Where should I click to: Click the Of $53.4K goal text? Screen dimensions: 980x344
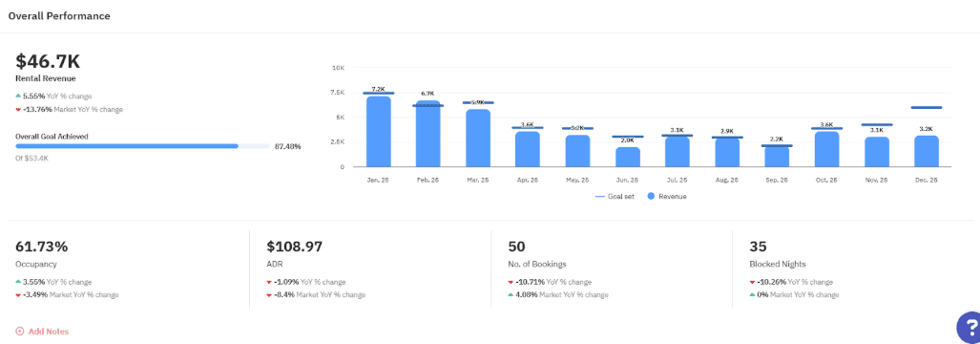(x=31, y=159)
